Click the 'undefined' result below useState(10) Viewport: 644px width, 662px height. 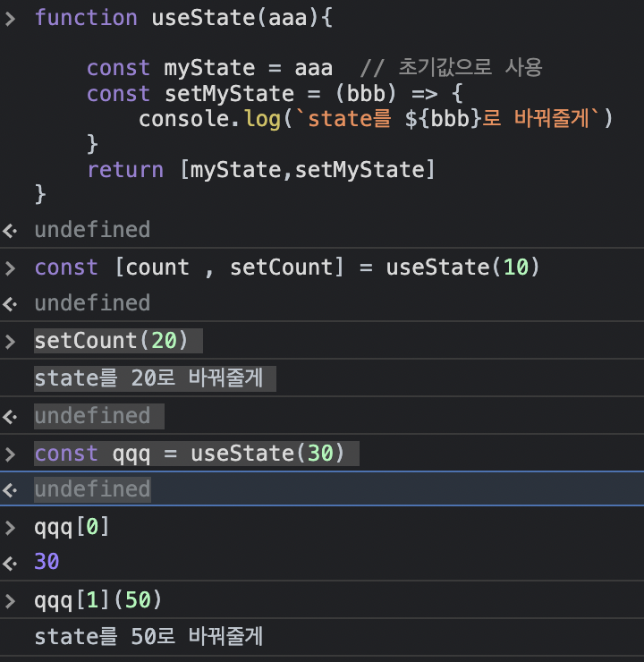pos(92,303)
